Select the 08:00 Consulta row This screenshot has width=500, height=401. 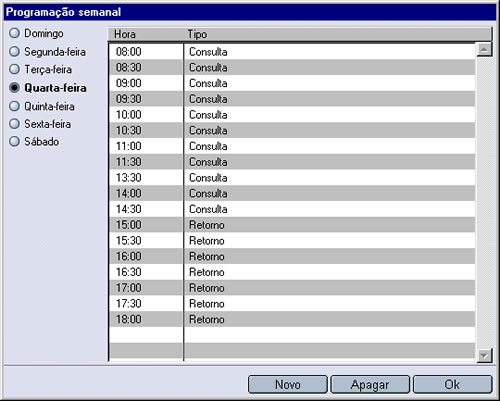tap(292, 52)
